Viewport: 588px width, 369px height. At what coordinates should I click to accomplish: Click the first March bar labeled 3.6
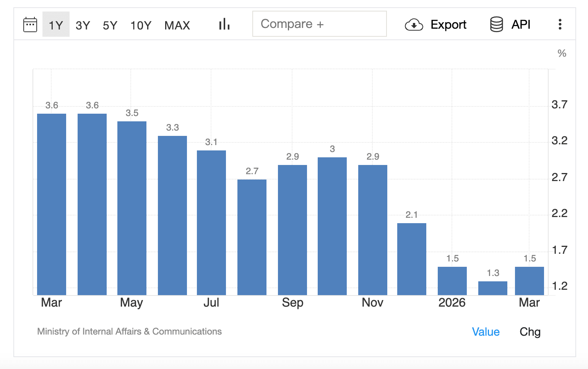tap(52, 204)
